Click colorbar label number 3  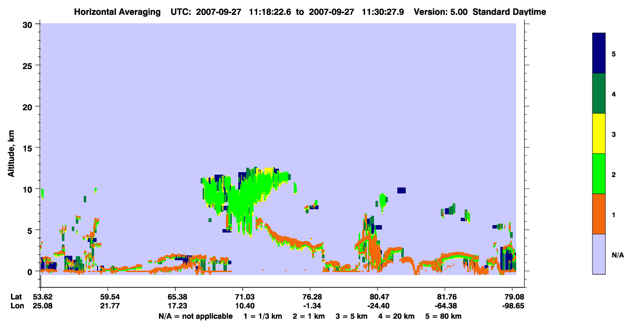click(614, 134)
